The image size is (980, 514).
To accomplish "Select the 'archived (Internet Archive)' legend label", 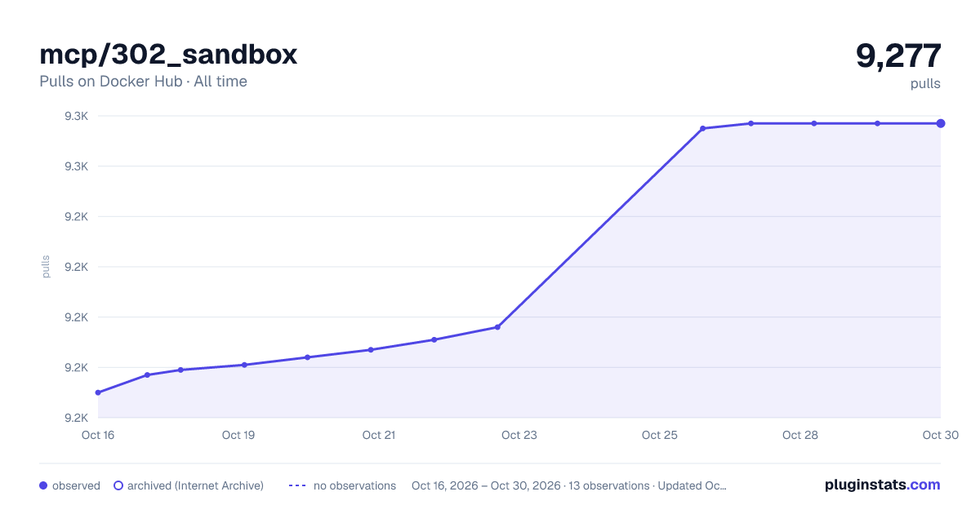I will click(x=195, y=485).
